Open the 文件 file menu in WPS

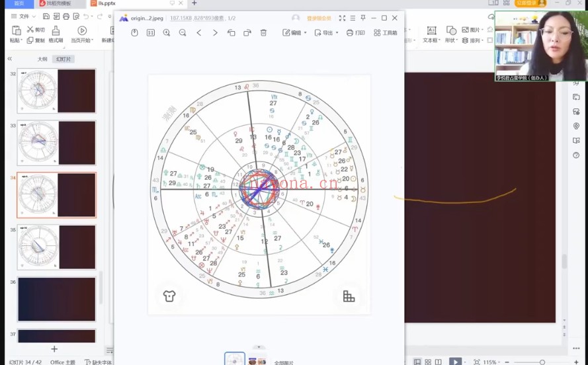pos(23,16)
